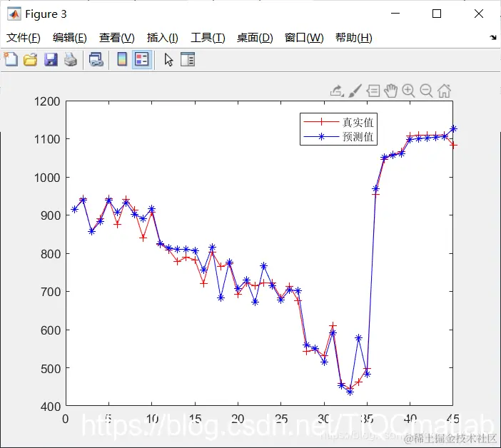This screenshot has height=448, width=501.
Task: Open the 窗口(W) menu
Action: coord(304,38)
